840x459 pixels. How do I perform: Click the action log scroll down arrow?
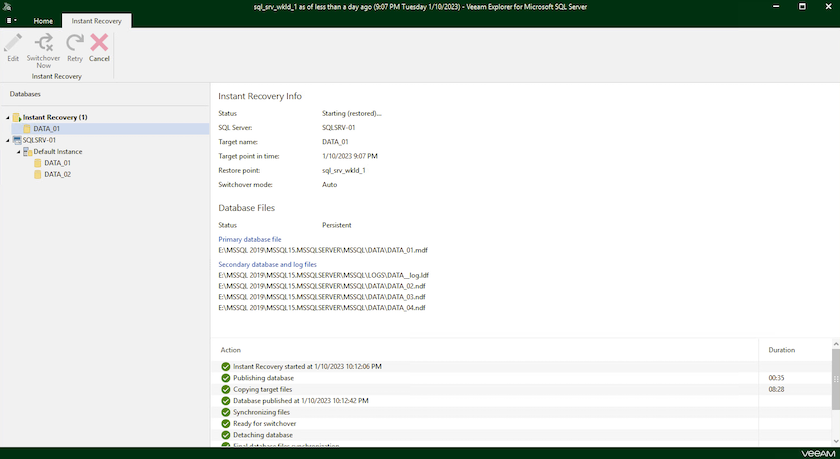(835, 441)
